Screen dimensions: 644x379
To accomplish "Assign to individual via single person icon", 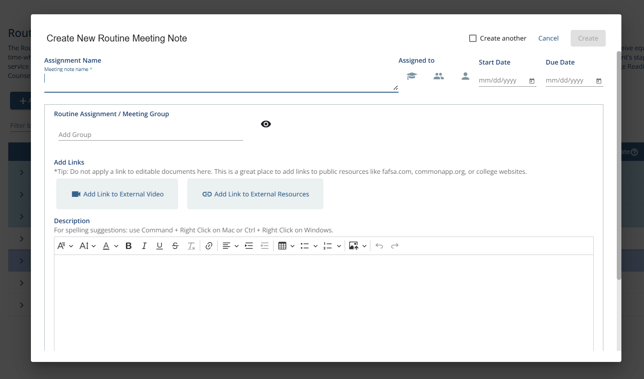I will click(465, 76).
